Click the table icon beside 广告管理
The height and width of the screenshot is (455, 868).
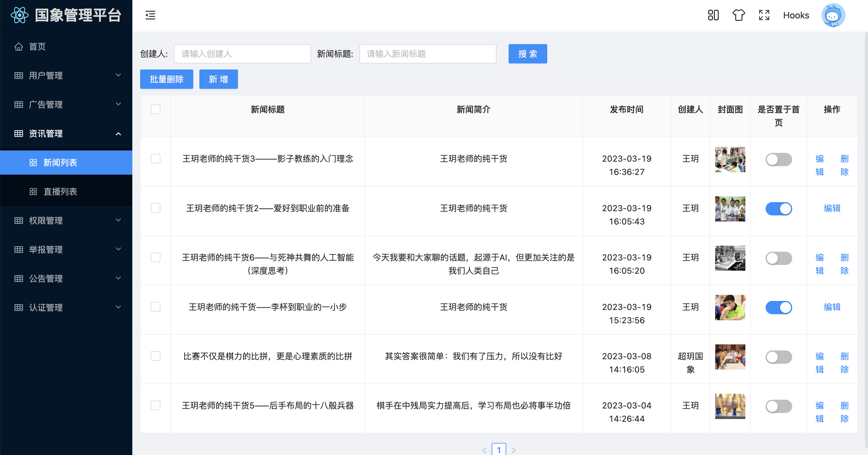tap(19, 105)
